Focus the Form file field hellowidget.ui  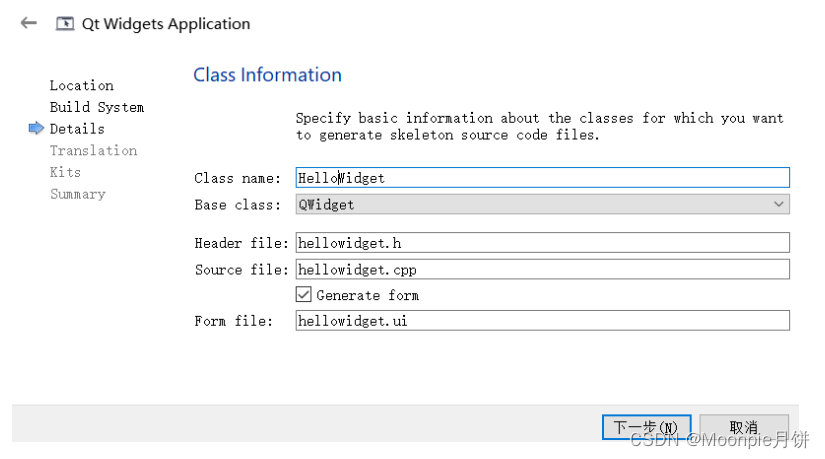(x=542, y=321)
